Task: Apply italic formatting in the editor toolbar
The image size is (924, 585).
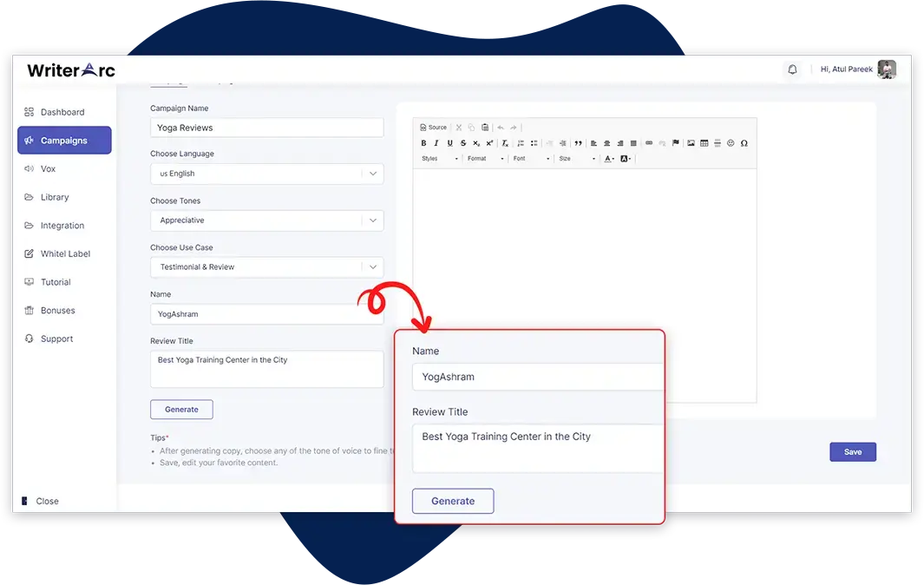Action: pyautogui.click(x=436, y=143)
